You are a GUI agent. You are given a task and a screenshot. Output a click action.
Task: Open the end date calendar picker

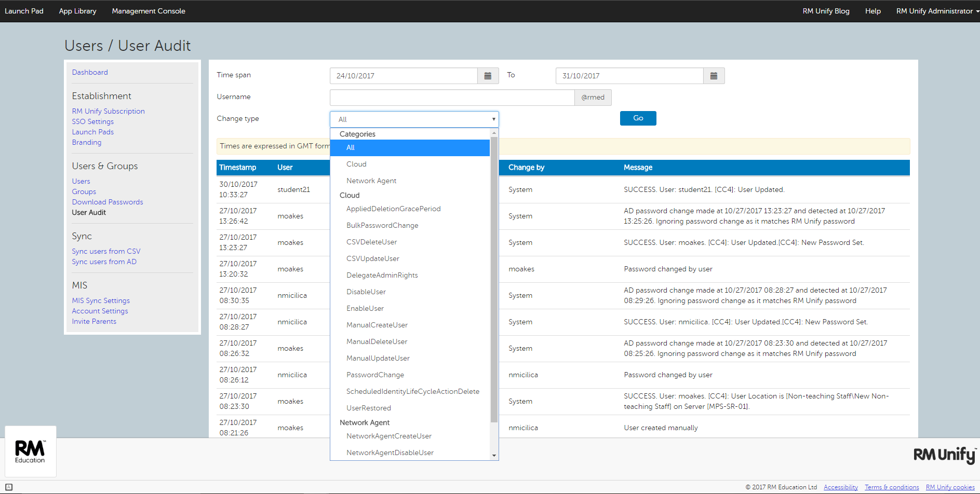point(714,76)
